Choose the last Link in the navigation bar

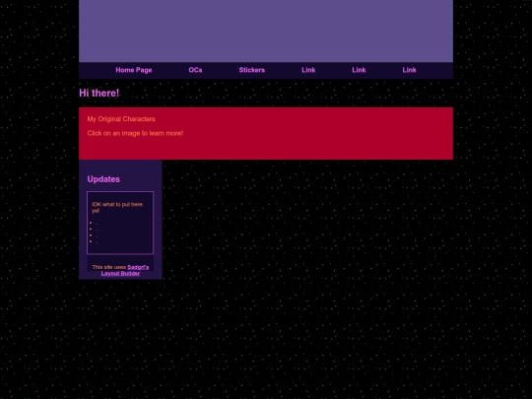409,70
